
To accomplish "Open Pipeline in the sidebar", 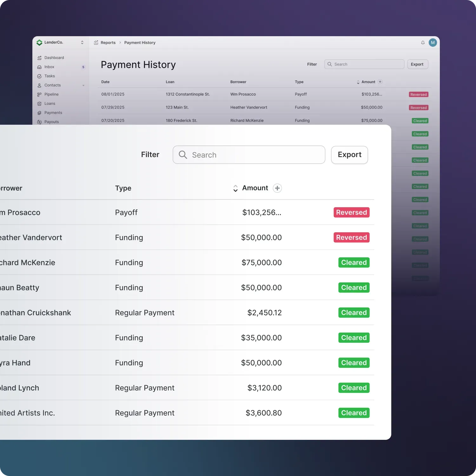I will coord(51,95).
